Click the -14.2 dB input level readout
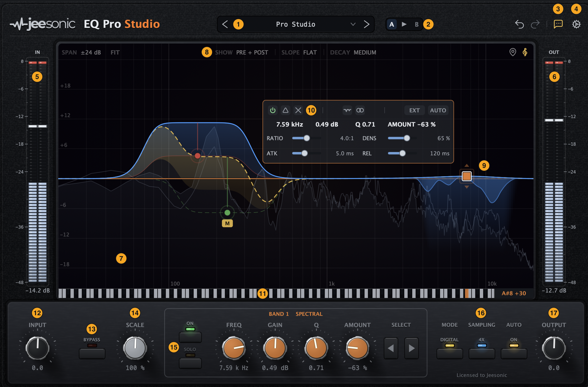The width and height of the screenshot is (588, 387). tap(38, 290)
